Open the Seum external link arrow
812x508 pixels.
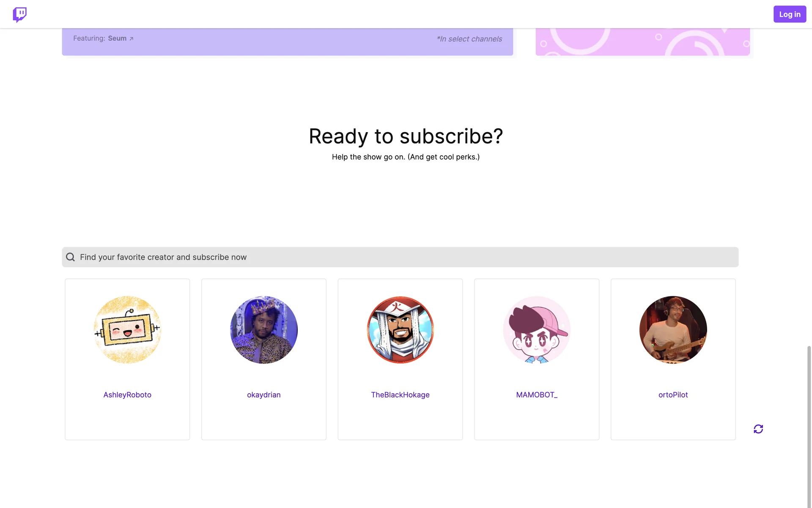click(x=132, y=39)
